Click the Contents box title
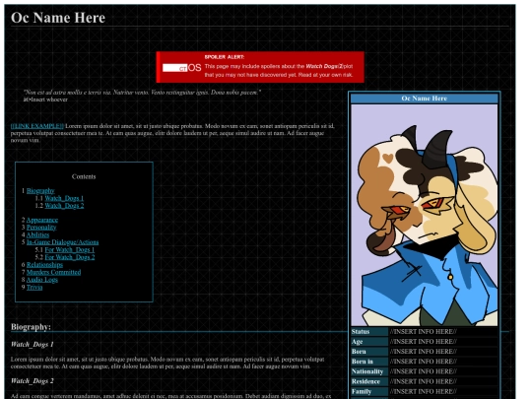The image size is (532, 399). 84,176
